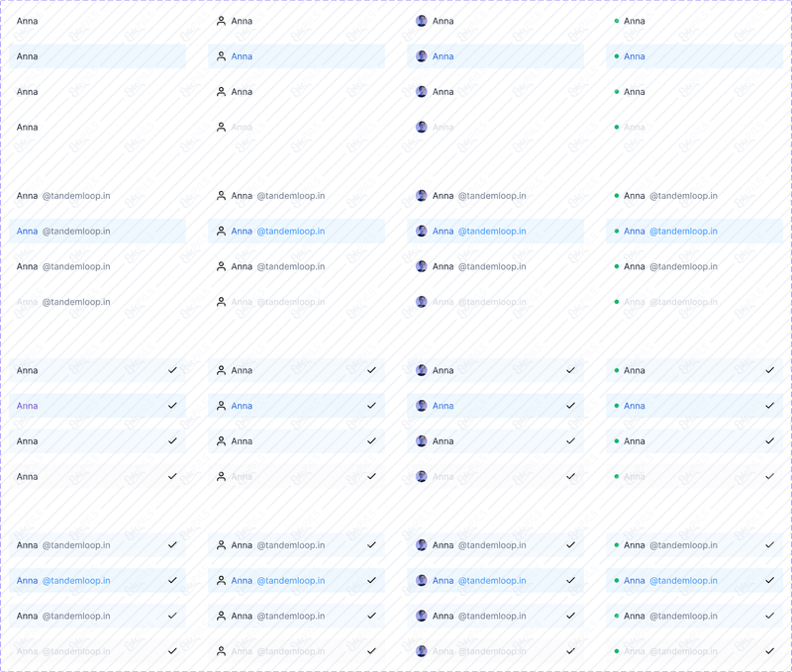This screenshot has width=792, height=672.
Task: Click checkmark in blue Anna @tandemloop.in row with user icon
Action: pyautogui.click(x=371, y=580)
